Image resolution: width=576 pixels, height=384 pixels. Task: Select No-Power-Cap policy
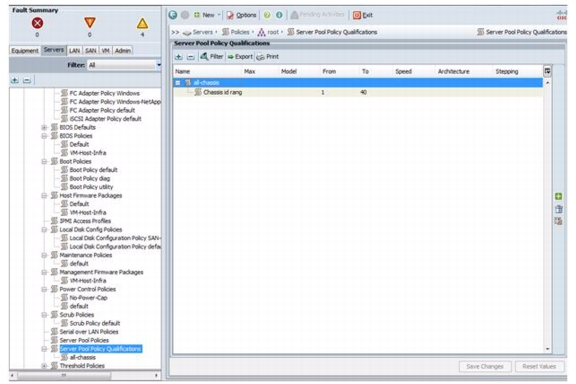(88, 298)
